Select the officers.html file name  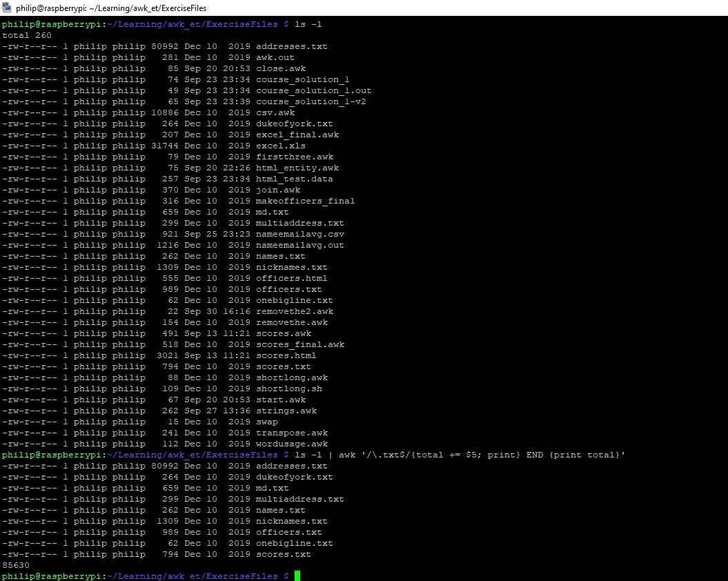pos(292,278)
